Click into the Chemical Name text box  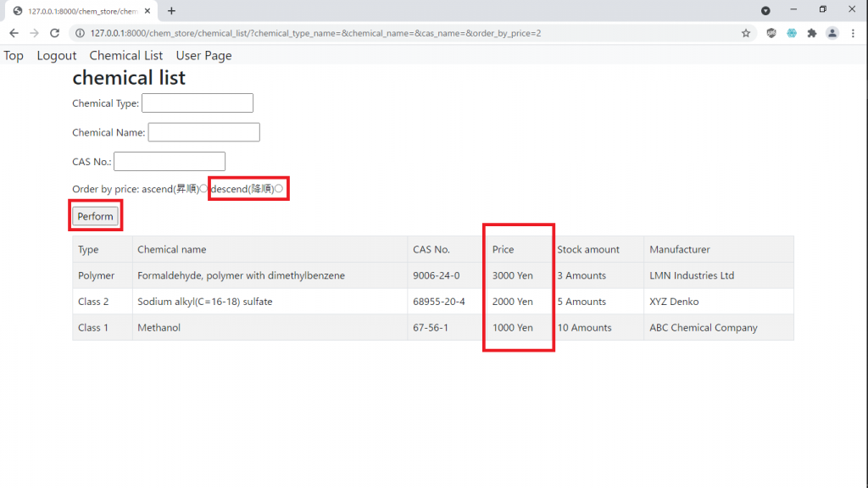pyautogui.click(x=203, y=132)
